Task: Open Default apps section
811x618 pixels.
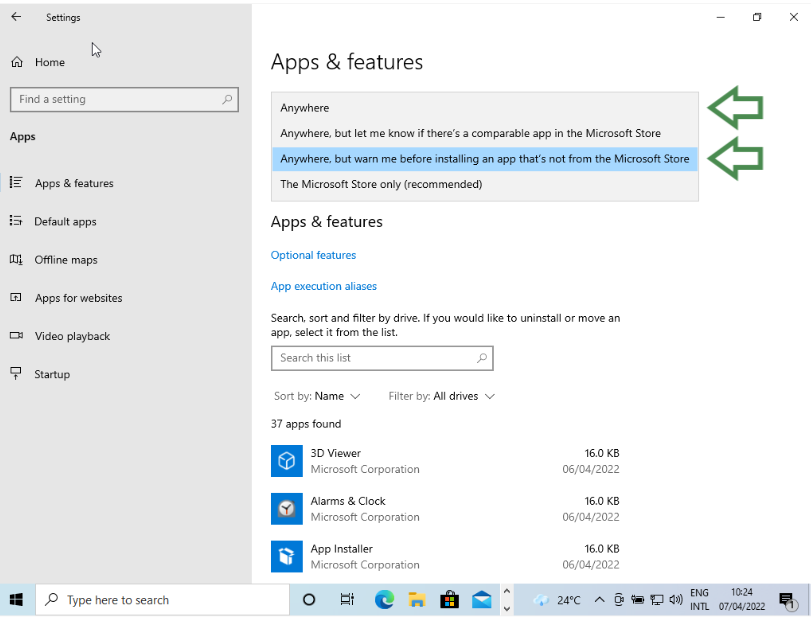Action: (65, 221)
